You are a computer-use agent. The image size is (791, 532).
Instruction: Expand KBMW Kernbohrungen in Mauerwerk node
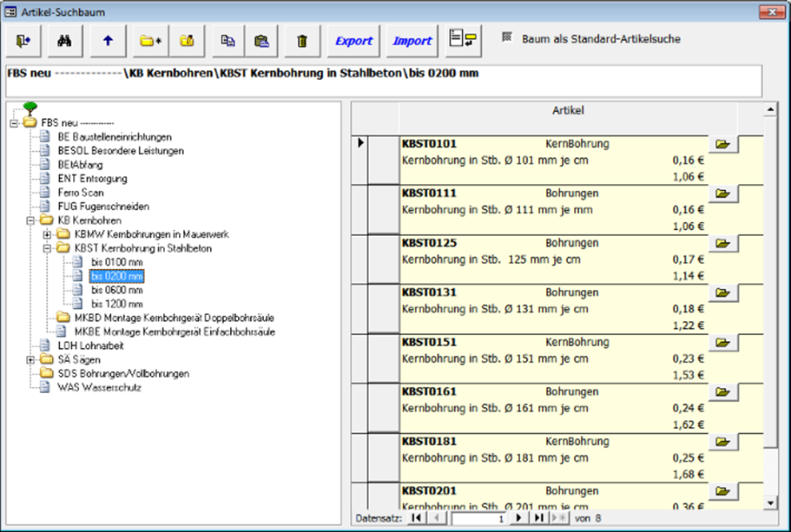(48, 234)
